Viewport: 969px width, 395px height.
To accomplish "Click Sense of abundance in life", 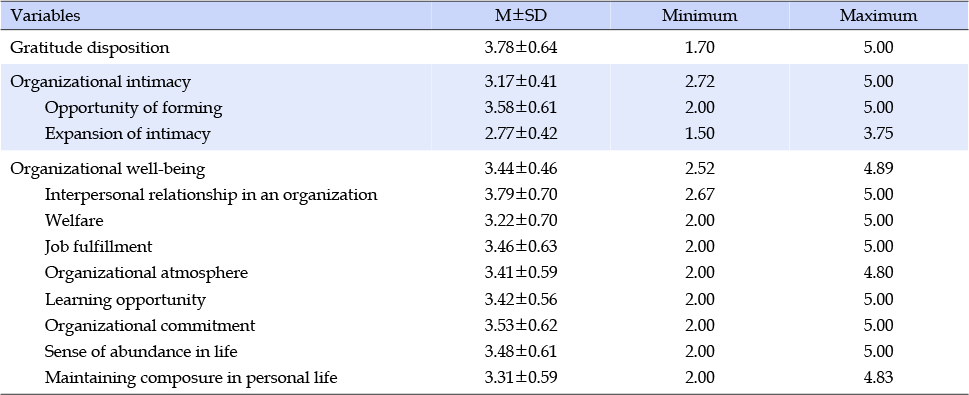I will coord(141,351).
